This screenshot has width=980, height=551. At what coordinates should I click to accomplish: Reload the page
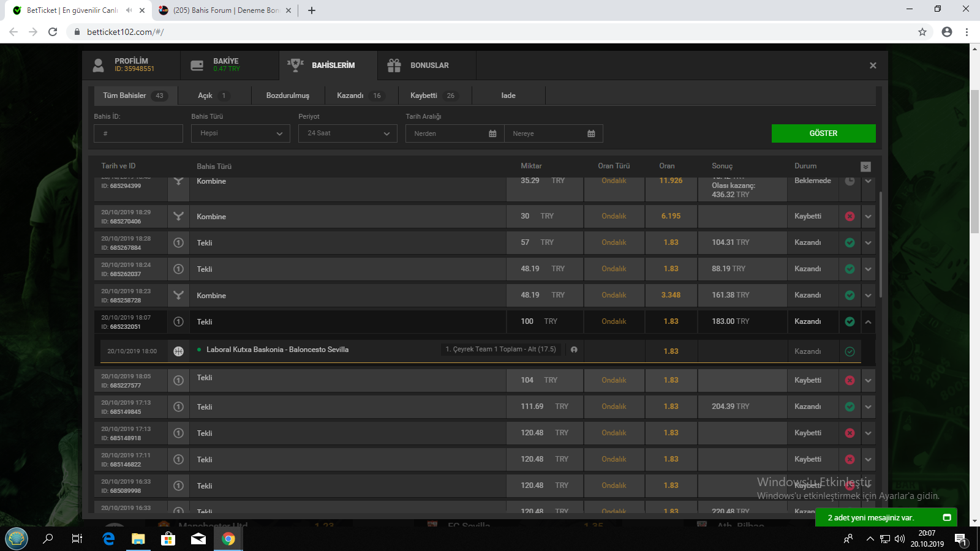53,32
